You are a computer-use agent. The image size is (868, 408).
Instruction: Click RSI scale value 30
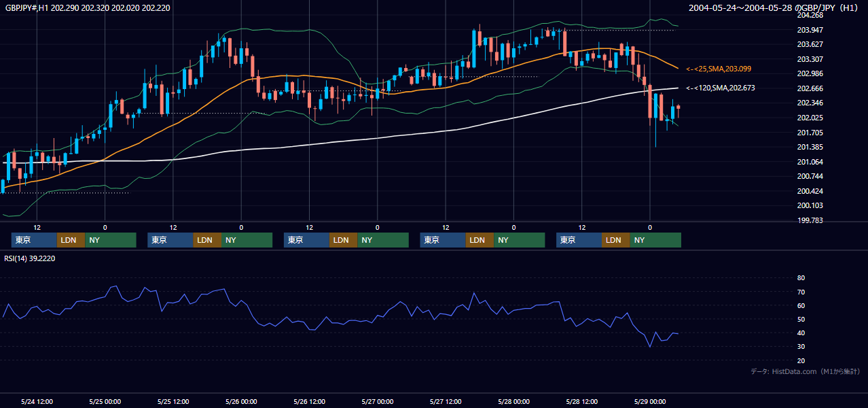(801, 347)
